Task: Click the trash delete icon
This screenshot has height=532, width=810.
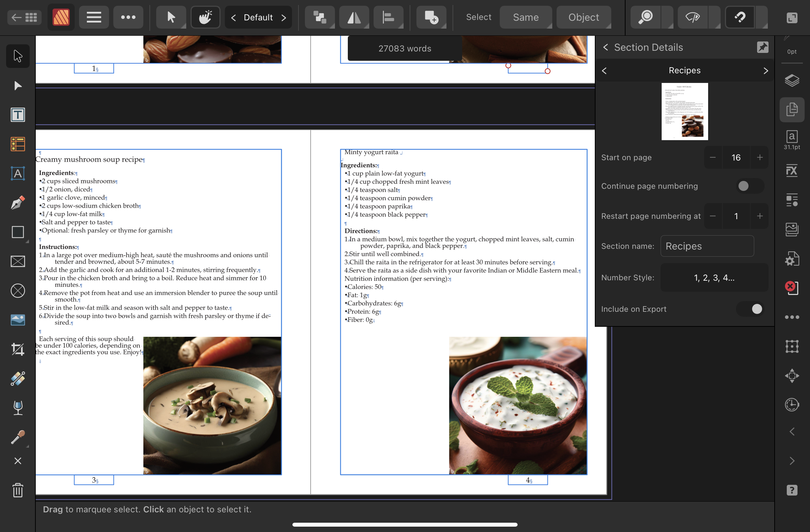Action: click(x=18, y=490)
